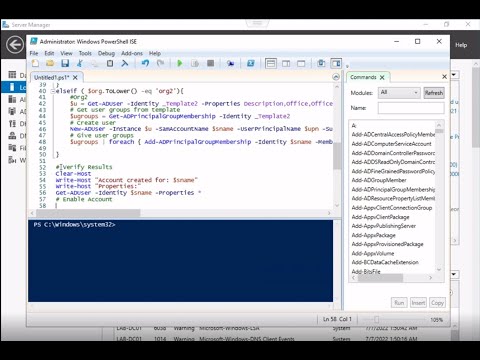Select Add-AppxProvisionedPackage command
The height and width of the screenshot is (360, 480).
click(x=387, y=244)
